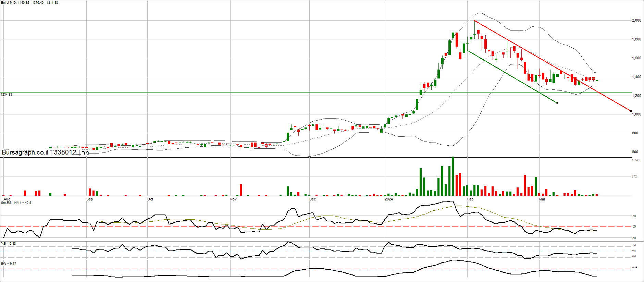The image size is (644, 282).
Task: Click the Bol U-M-D indicator label
Action: 29,3
